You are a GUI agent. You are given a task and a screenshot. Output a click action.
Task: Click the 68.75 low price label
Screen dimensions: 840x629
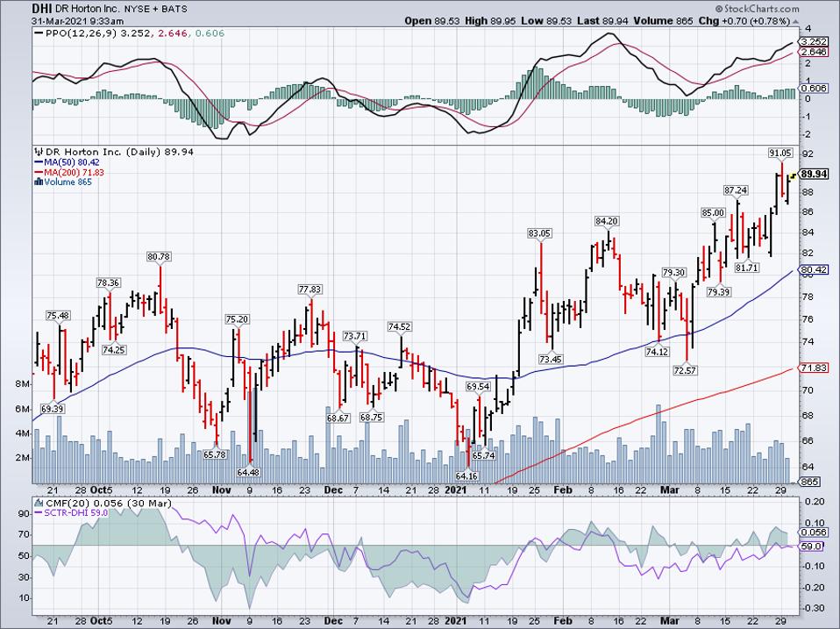coord(372,417)
